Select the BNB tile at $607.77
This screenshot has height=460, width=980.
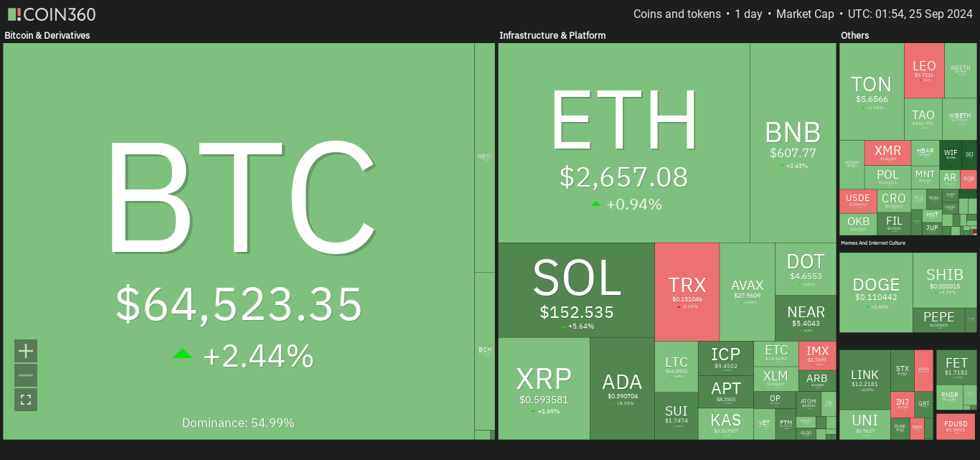click(x=793, y=143)
